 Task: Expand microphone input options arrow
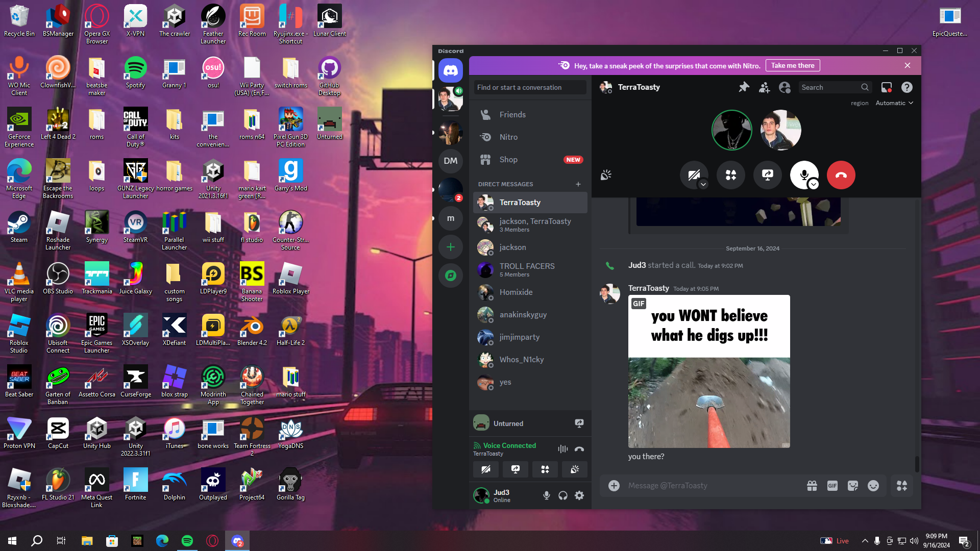pos(814,185)
